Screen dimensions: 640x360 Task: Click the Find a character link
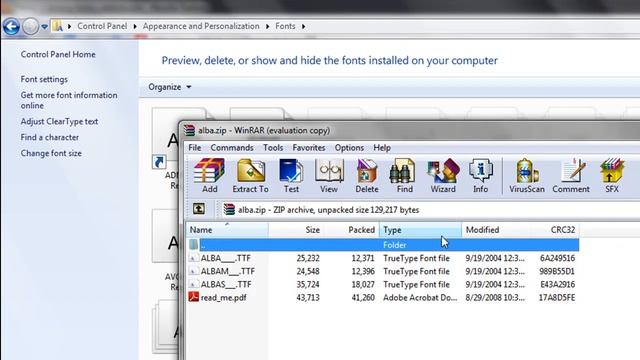tap(49, 137)
